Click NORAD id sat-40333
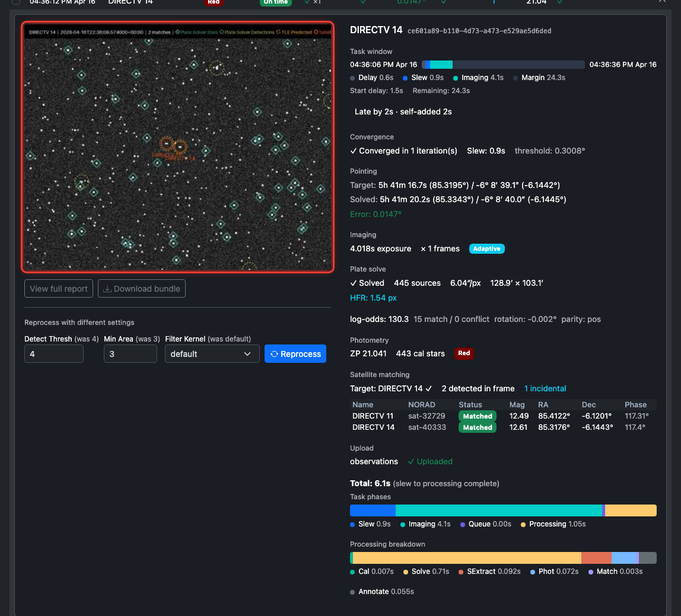The width and height of the screenshot is (681, 616). tap(427, 427)
